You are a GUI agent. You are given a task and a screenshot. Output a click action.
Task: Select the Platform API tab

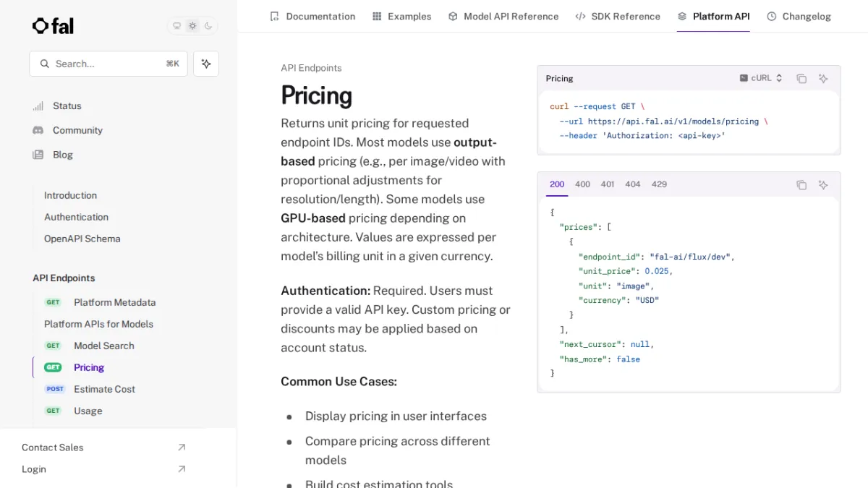[713, 16]
